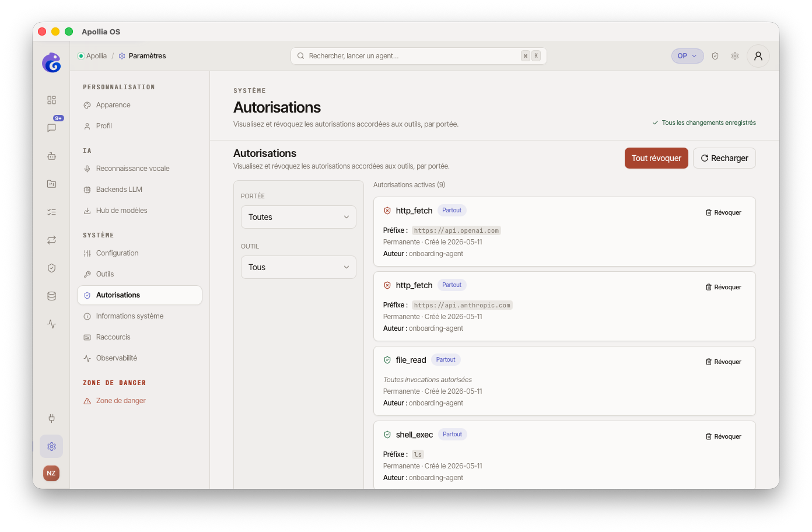The image size is (812, 532).
Task: Click the settings gear in left sidebar
Action: [51, 446]
